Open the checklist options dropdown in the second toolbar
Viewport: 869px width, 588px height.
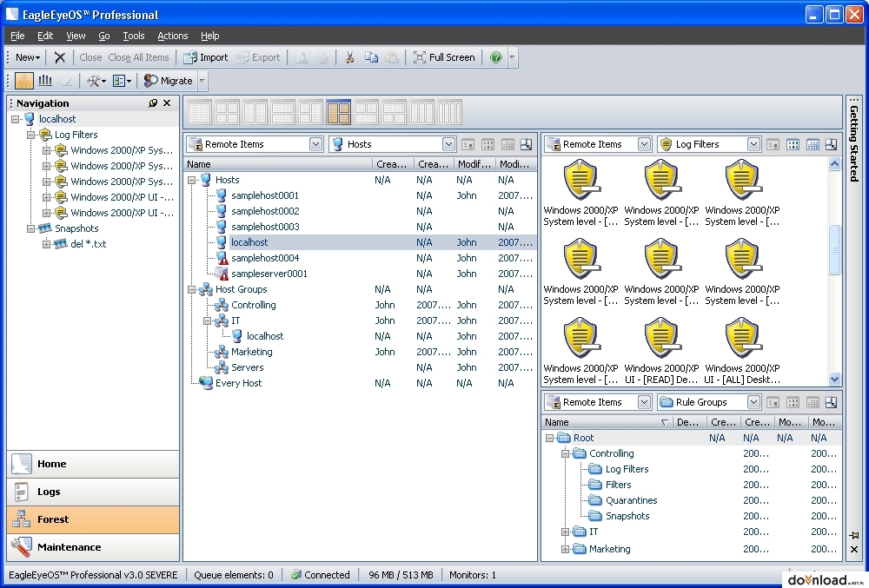pos(122,81)
